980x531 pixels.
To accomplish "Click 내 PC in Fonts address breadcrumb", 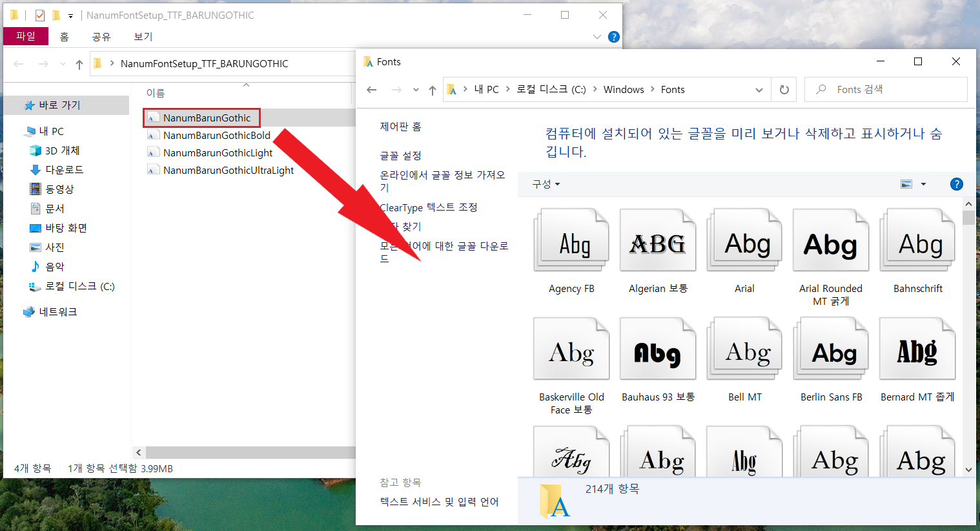I will [x=487, y=90].
